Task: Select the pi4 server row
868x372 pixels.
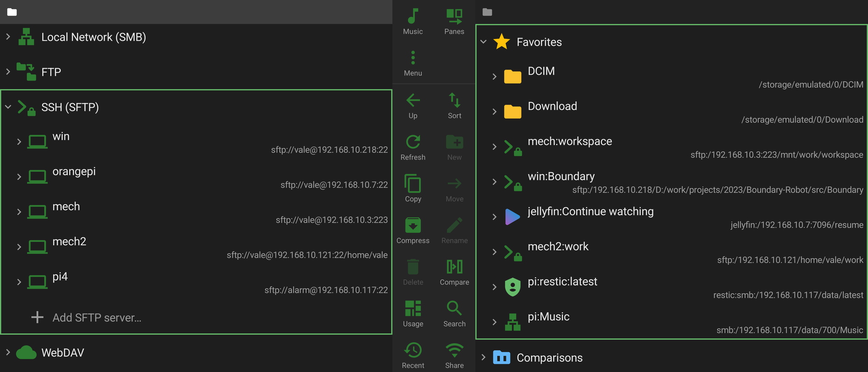Action: click(x=197, y=282)
